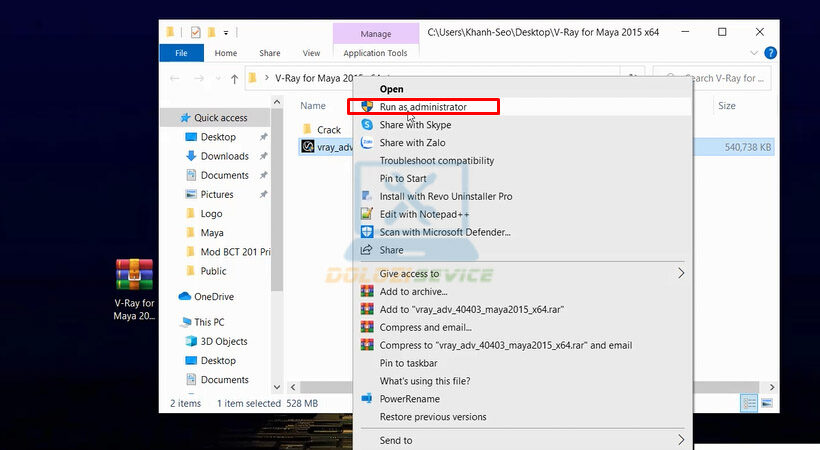Viewport: 820px width, 450px height.
Task: Click the WinRAR icon beside Add to archive
Action: coord(367,292)
